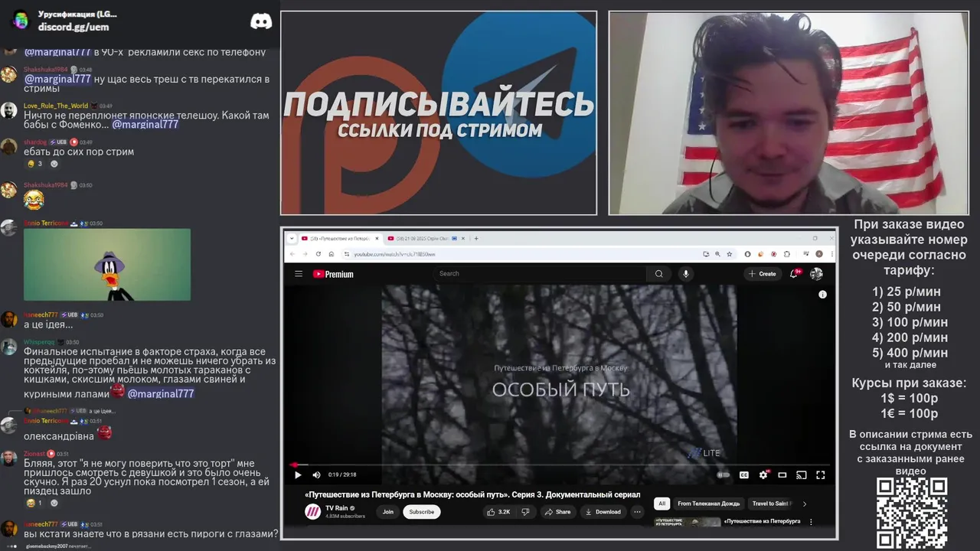
Task: Enter full screen in the video player
Action: coord(821,475)
